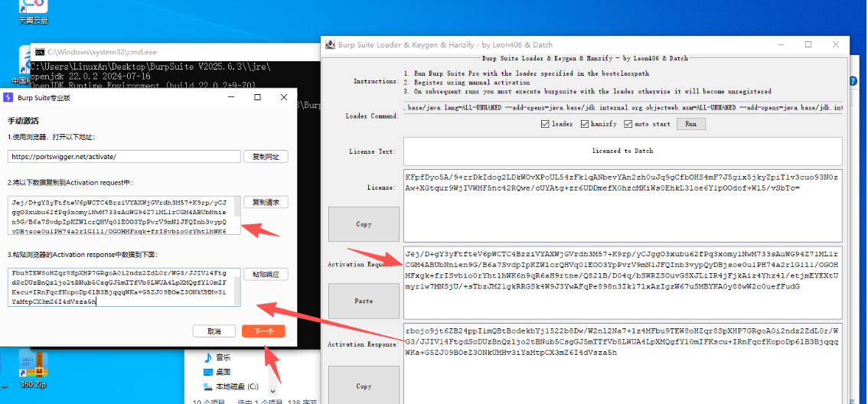Viewport: 868px width, 404px height.
Task: Click the Keygen window title bar icon
Action: [x=329, y=45]
